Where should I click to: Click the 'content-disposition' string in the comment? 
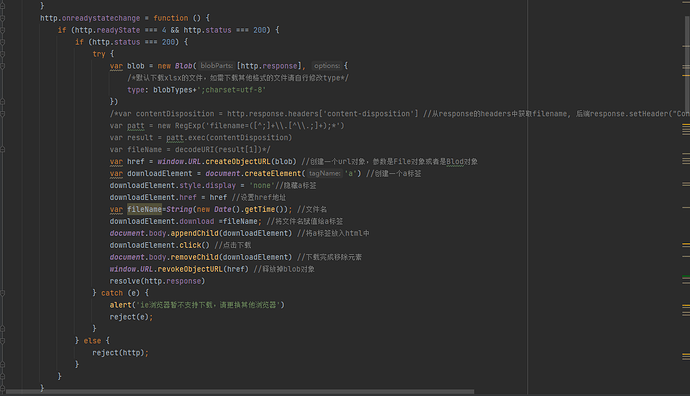pyautogui.click(x=369, y=114)
